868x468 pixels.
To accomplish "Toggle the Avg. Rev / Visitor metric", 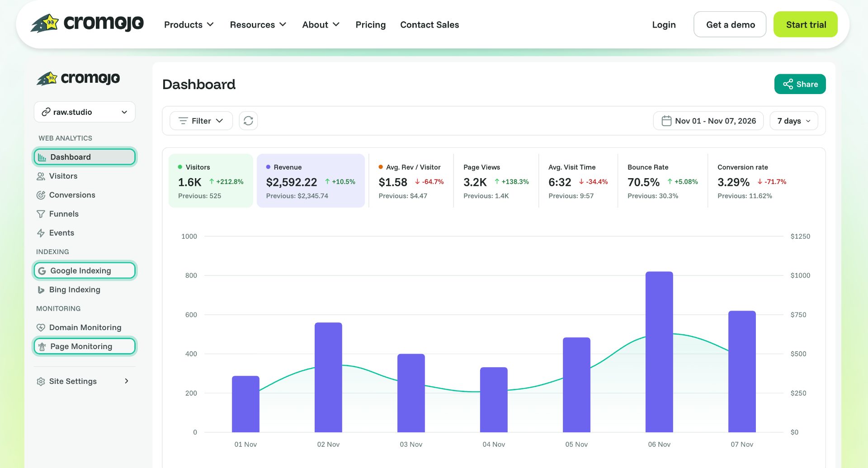I will (x=411, y=181).
